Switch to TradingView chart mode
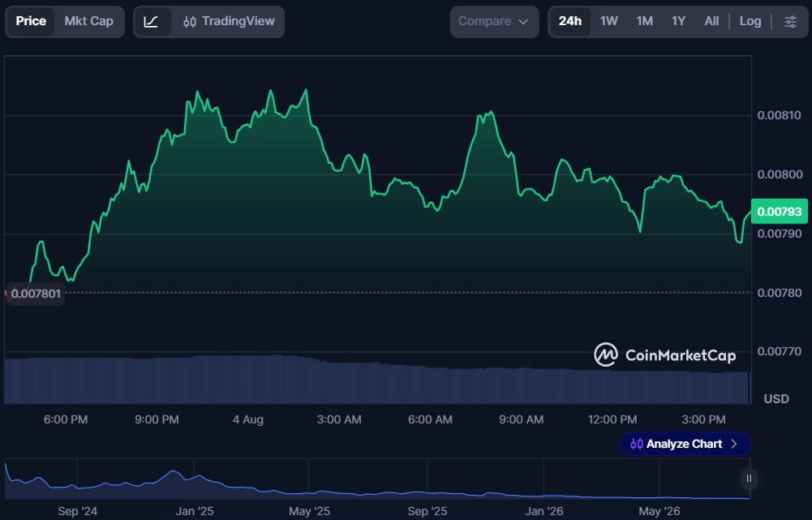Image resolution: width=812 pixels, height=520 pixels. tap(229, 21)
